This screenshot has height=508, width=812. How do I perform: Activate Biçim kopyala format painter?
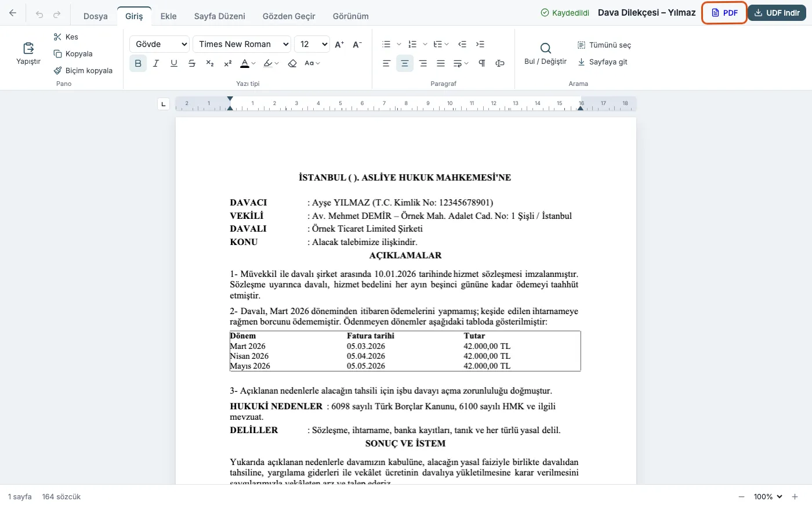[x=83, y=70]
